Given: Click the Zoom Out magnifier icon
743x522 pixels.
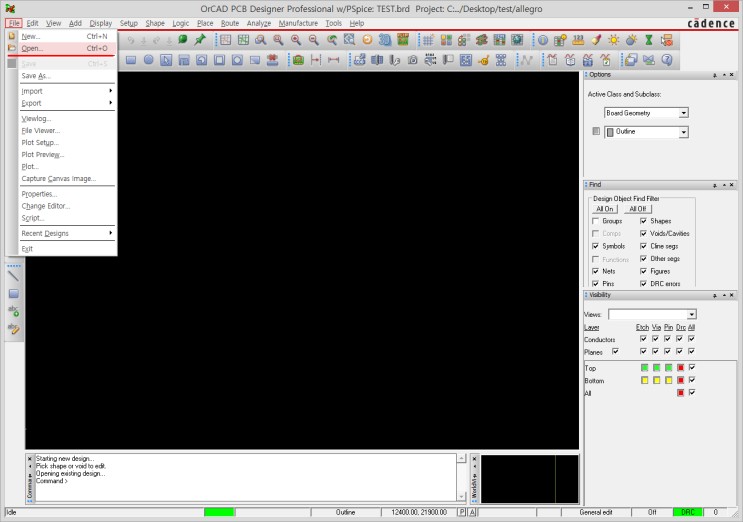Looking at the screenshot, I should click(x=314, y=40).
